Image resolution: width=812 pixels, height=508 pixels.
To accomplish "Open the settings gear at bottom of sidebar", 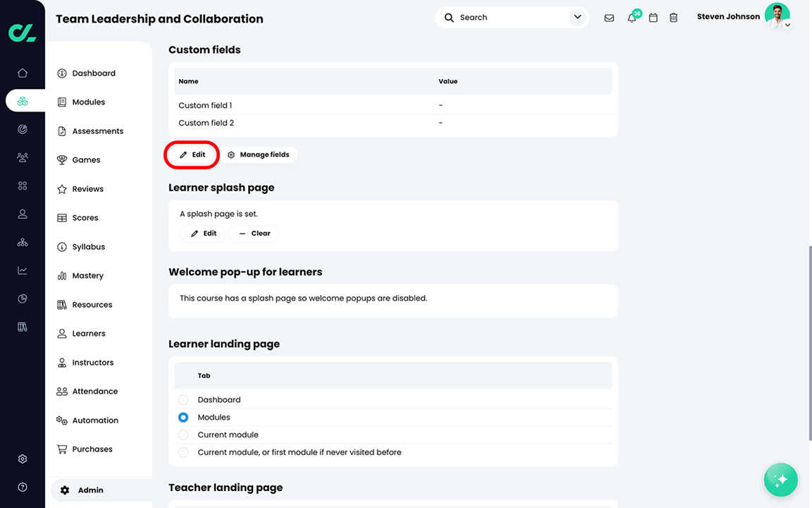I will pyautogui.click(x=22, y=459).
